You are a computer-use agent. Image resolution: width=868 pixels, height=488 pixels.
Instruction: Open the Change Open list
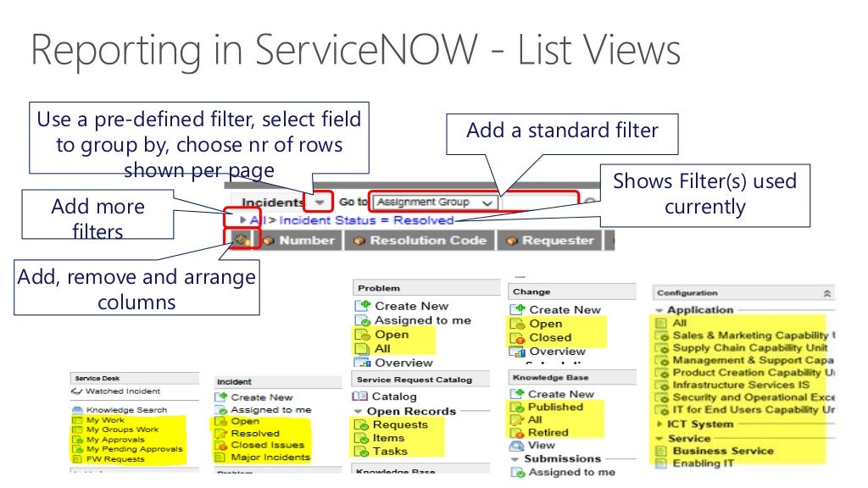pyautogui.click(x=545, y=324)
